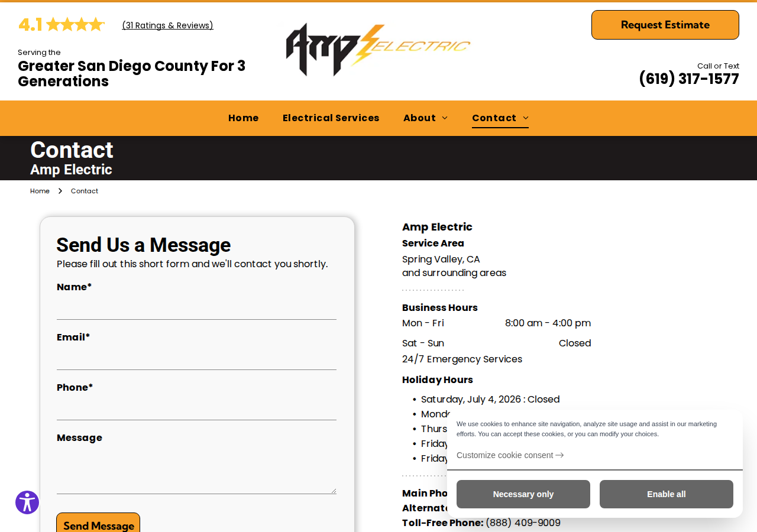Viewport: 757px width, 532px height.
Task: Expand the About menu chevron
Action: [x=445, y=118]
